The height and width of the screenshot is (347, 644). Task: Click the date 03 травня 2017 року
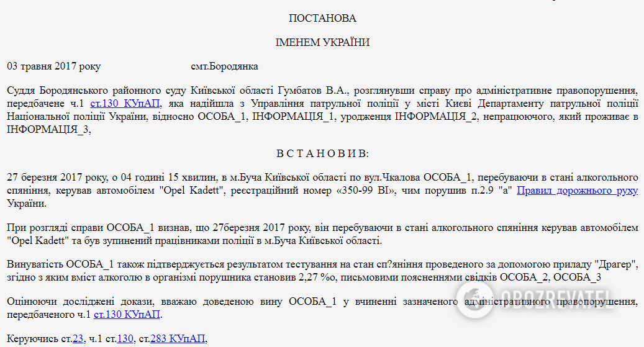click(x=53, y=66)
